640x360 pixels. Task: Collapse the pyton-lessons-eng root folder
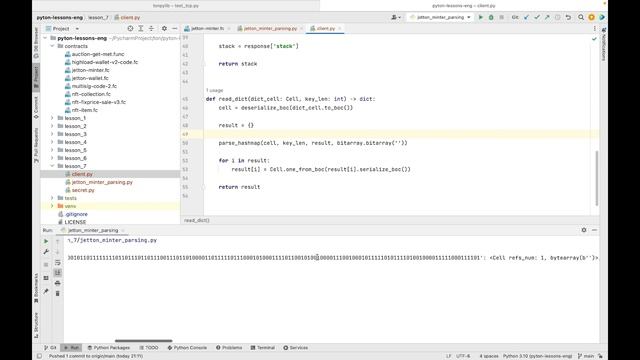[x=45, y=38]
